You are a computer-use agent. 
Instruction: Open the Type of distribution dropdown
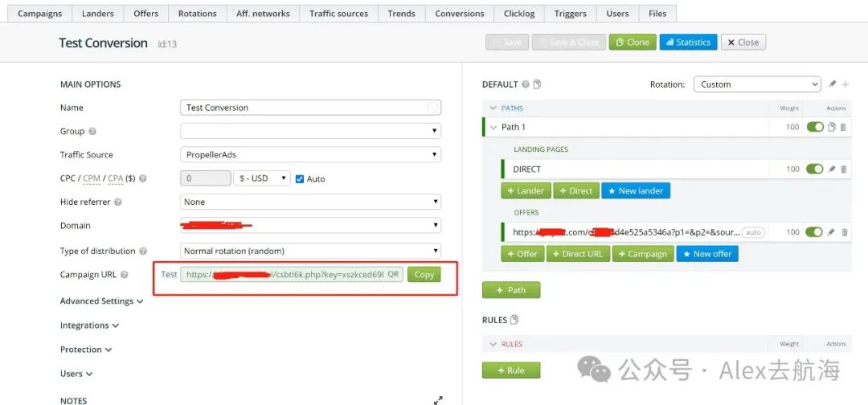point(310,251)
